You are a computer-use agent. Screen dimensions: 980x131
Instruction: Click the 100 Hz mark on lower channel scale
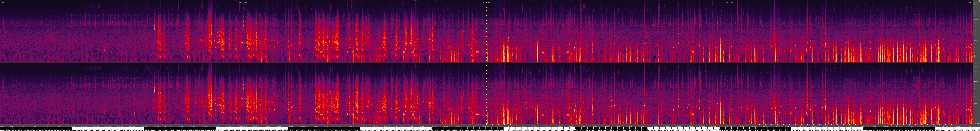[976, 103]
